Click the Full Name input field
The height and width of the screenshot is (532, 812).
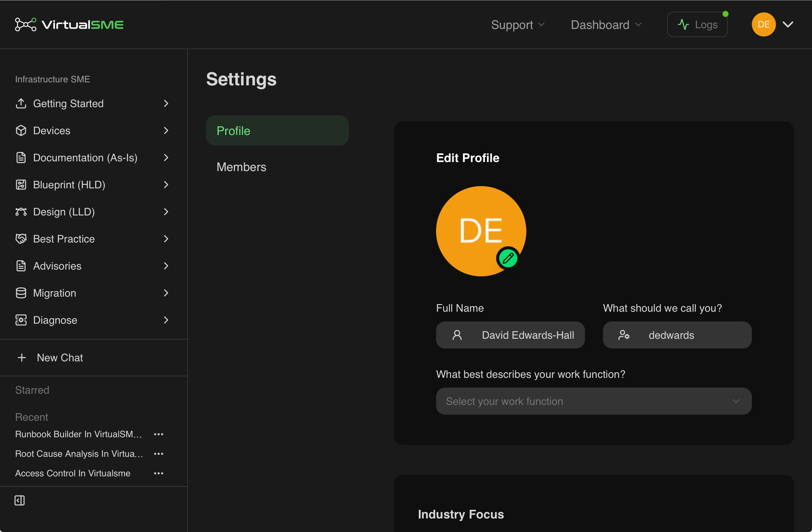pos(510,335)
